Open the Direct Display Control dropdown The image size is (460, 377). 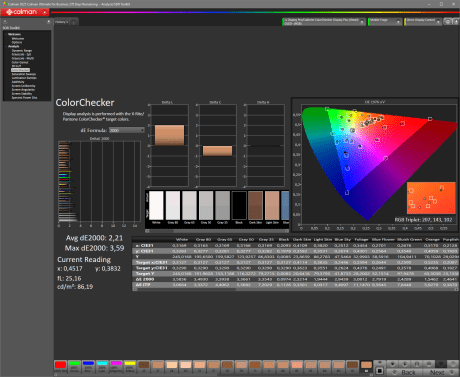(423, 22)
